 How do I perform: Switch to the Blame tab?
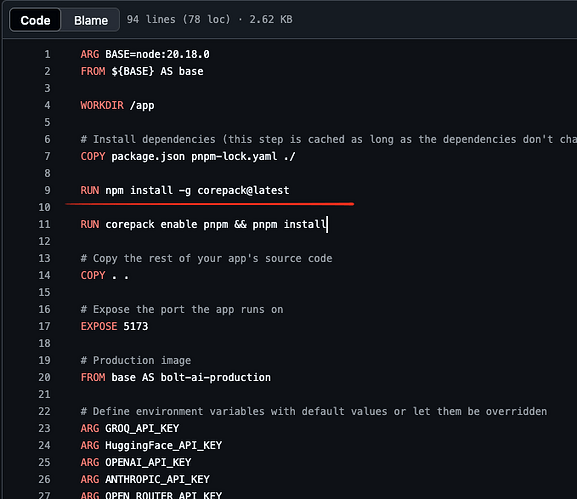coord(91,20)
